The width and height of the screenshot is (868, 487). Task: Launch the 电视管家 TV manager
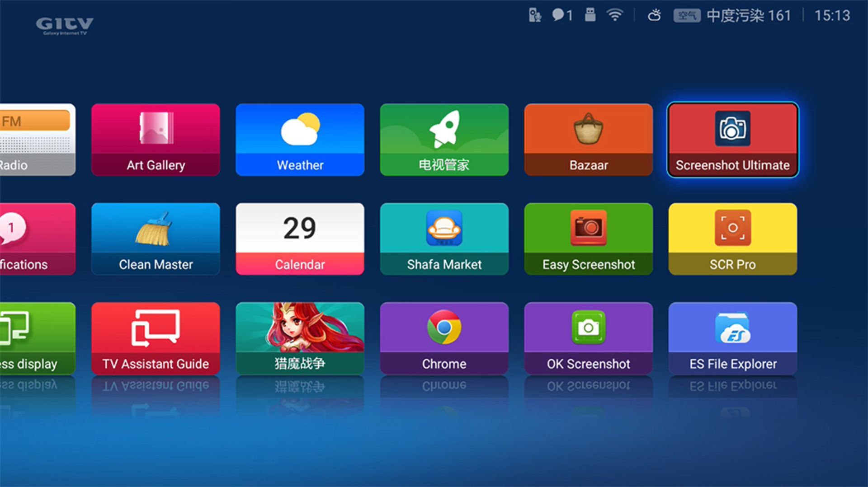(x=444, y=139)
